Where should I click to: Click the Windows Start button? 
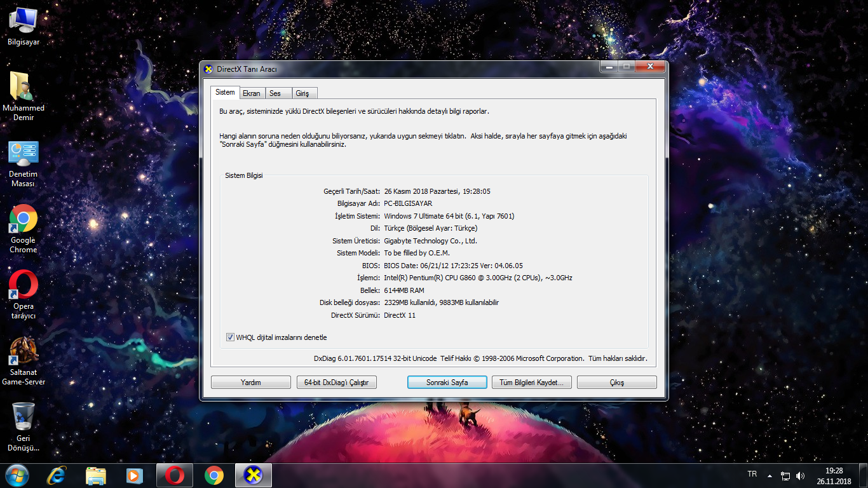(17, 475)
